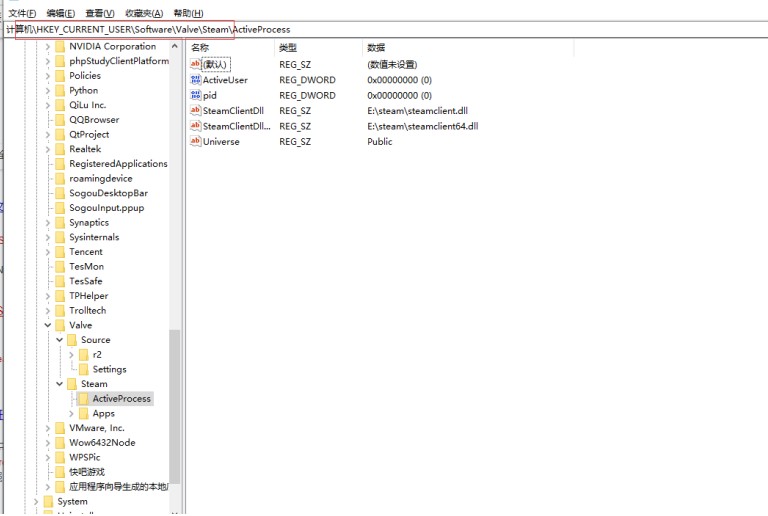This screenshot has width=768, height=516.
Task: Click the WPSPic folder icon
Action: click(60, 458)
